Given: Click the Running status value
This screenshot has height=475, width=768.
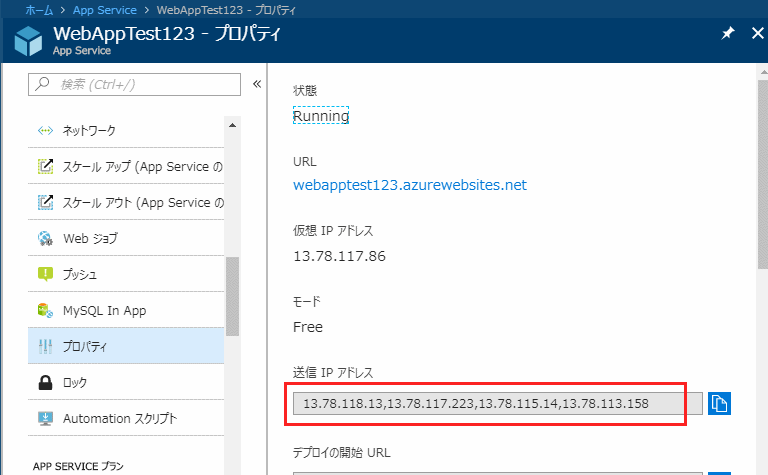Looking at the screenshot, I should (321, 116).
